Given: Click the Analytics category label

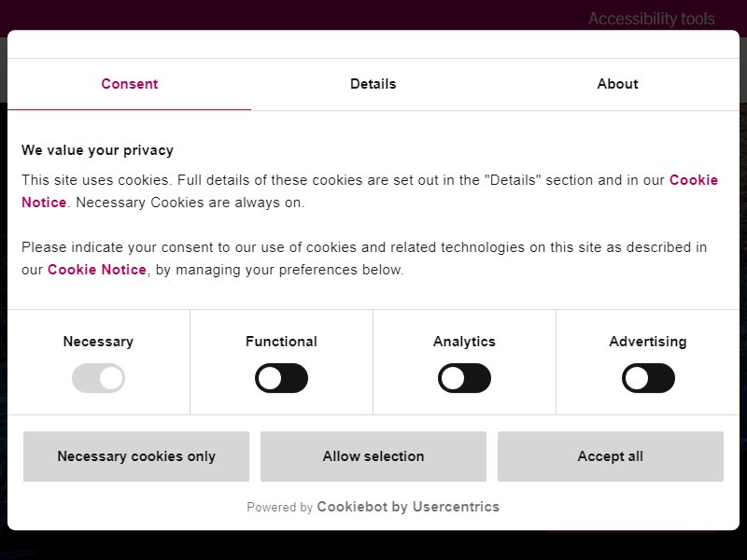Looking at the screenshot, I should [x=464, y=342].
